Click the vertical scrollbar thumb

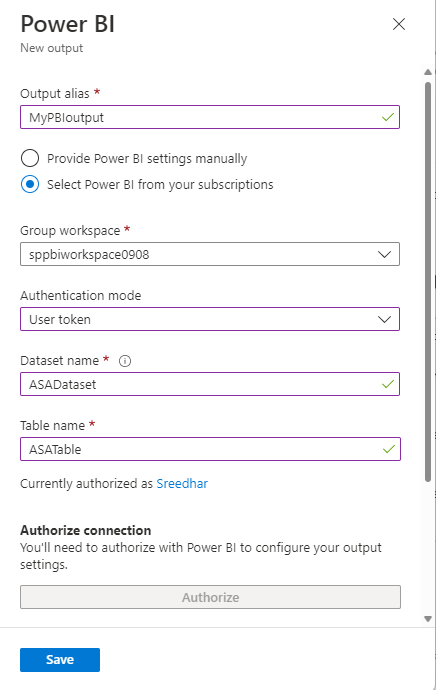point(428,282)
